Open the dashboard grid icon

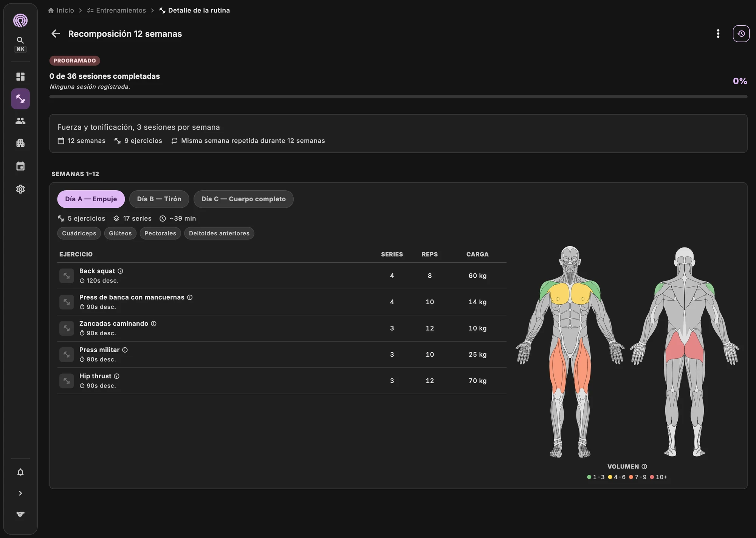pos(20,76)
